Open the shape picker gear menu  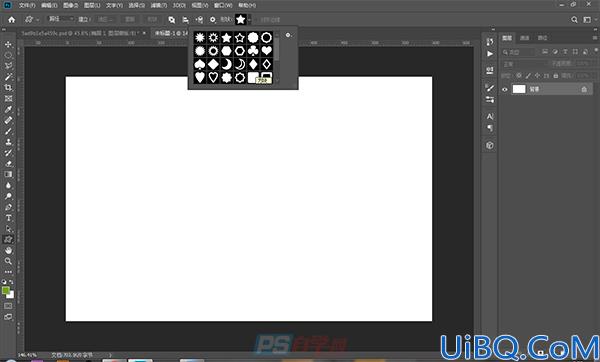289,35
